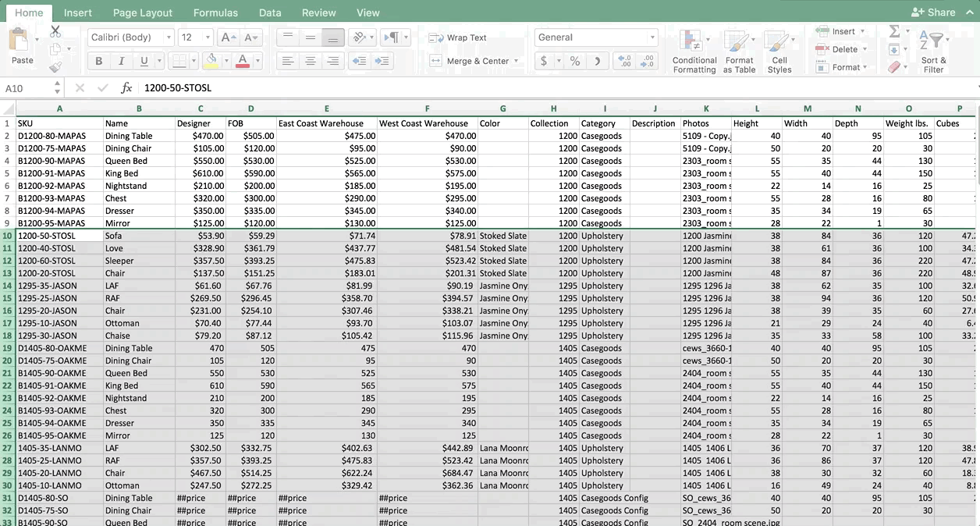The height and width of the screenshot is (526, 980).
Task: Activate the Format Painter brush
Action: [55, 68]
